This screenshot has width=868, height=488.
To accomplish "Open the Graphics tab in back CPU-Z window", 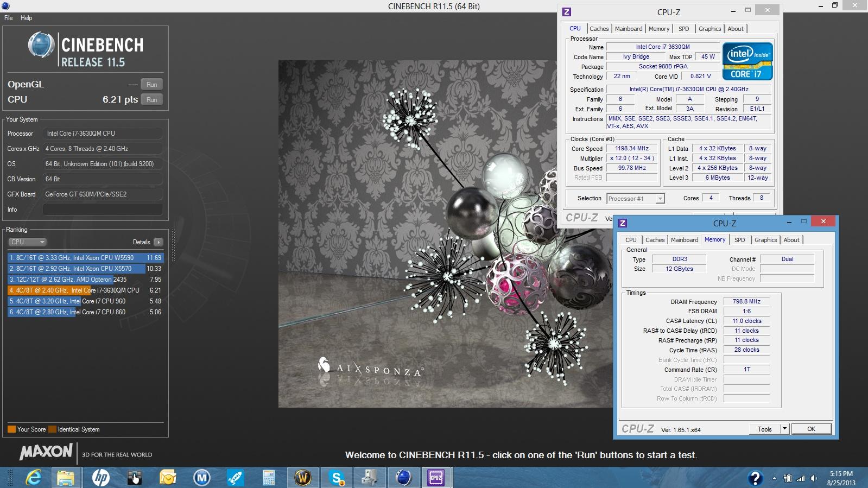I will coord(710,29).
